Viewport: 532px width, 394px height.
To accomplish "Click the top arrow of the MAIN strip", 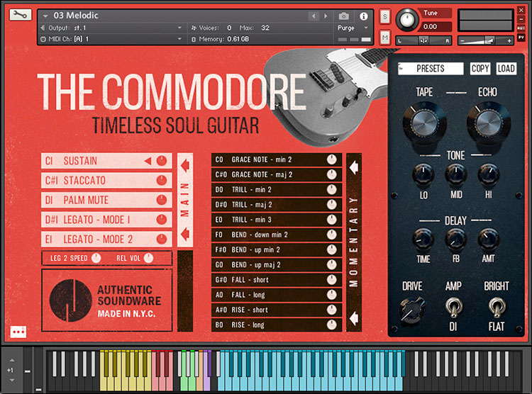I will pos(185,166).
